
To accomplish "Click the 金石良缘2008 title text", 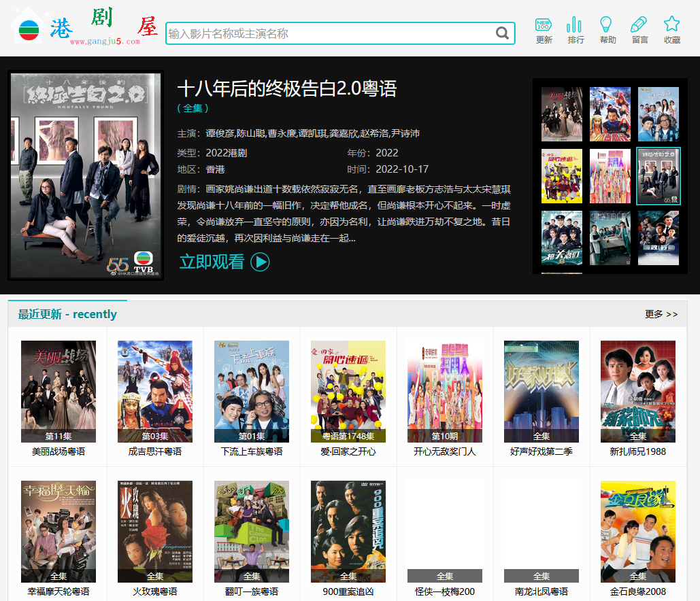I will click(x=638, y=591).
